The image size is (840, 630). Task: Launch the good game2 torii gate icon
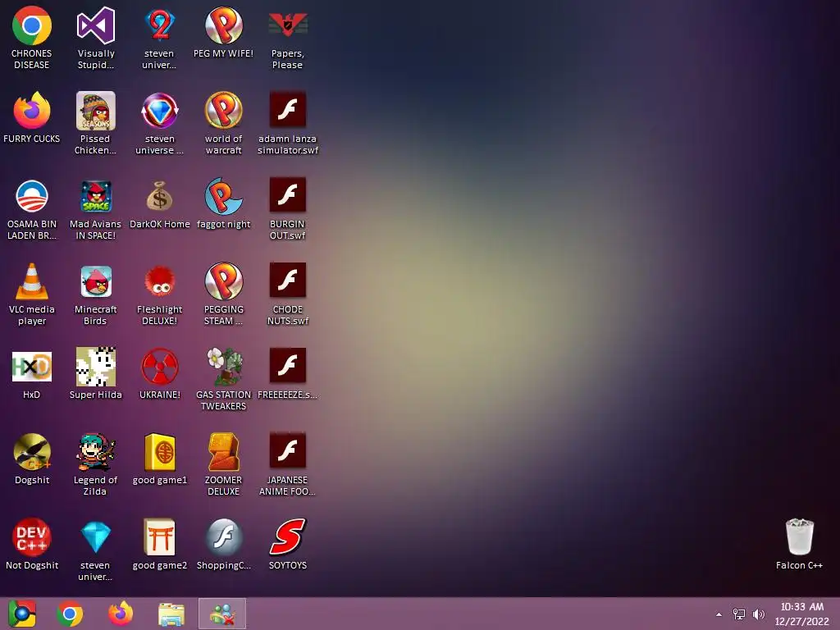pyautogui.click(x=160, y=545)
